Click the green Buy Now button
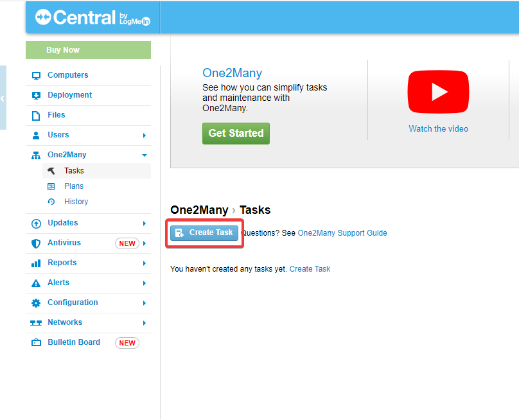Viewport: 519px width, 420px height. click(88, 50)
